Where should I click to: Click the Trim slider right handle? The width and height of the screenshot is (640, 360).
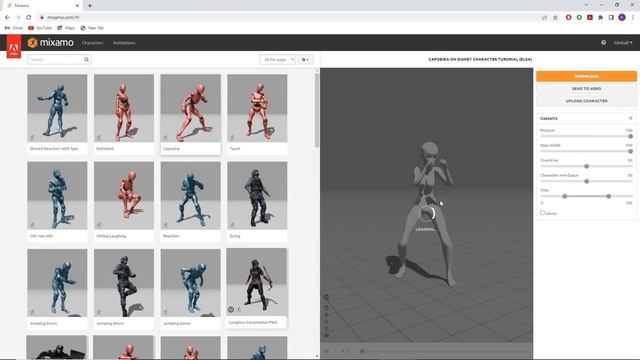tap(609, 196)
